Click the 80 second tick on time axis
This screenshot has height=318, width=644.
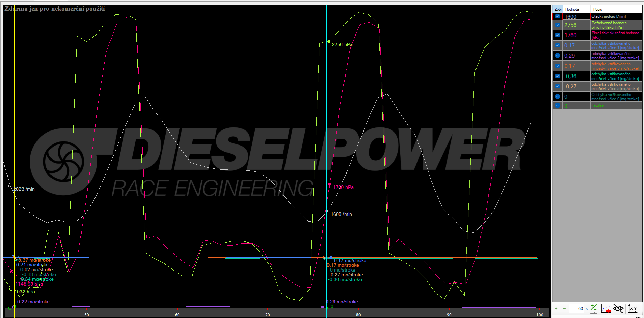358,315
